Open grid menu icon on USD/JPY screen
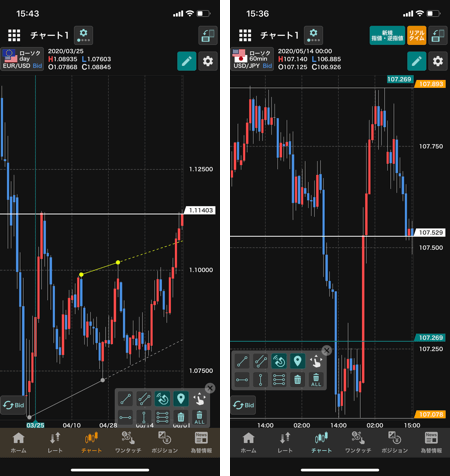 [245, 35]
